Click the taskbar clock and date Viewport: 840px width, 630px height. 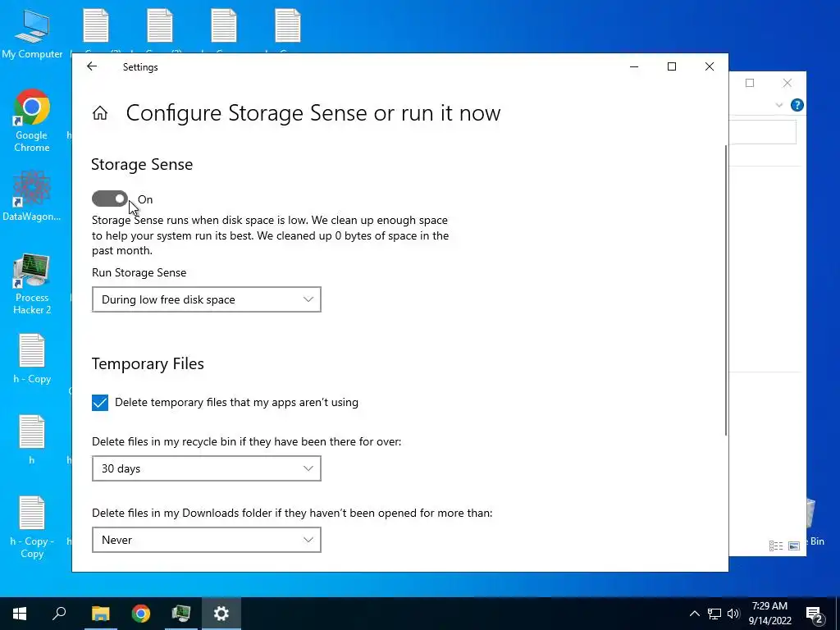769,614
